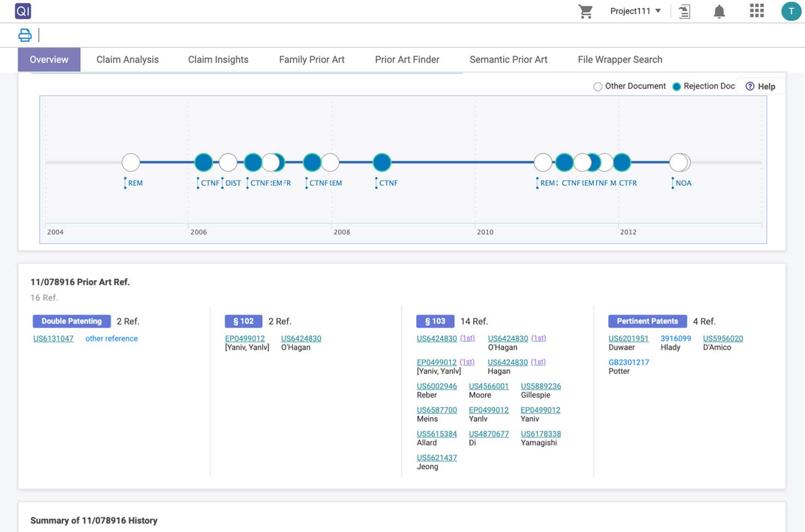Click the Double Patenting badge
Screen dimensions: 805x532
pos(72,321)
